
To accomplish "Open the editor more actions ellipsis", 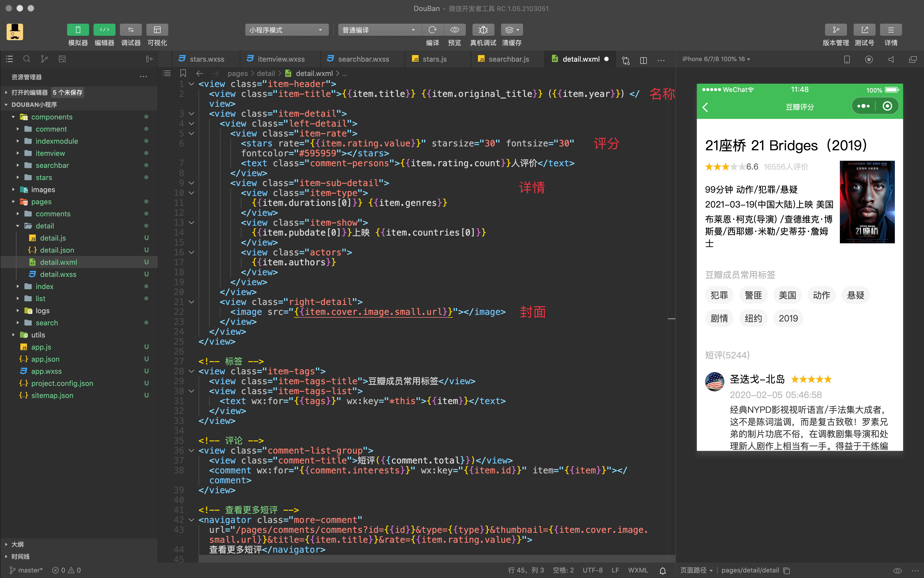I will point(661,60).
